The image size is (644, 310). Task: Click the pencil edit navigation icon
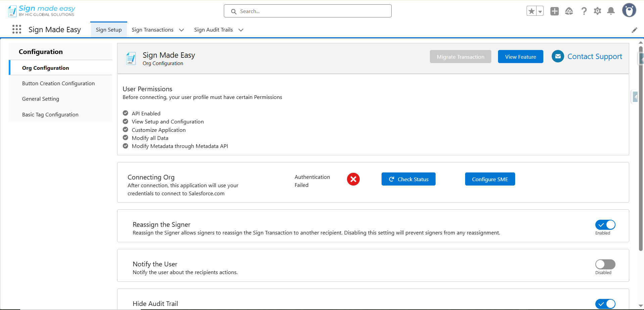(634, 30)
